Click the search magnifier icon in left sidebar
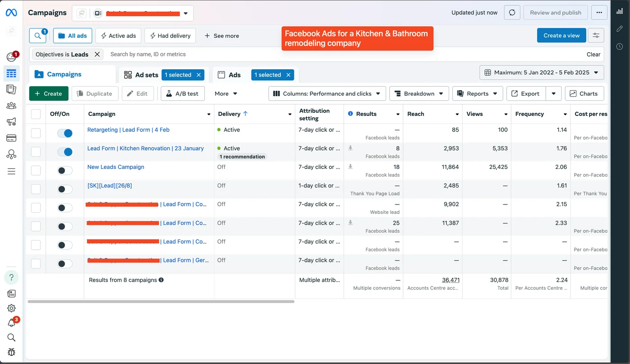 click(x=11, y=337)
